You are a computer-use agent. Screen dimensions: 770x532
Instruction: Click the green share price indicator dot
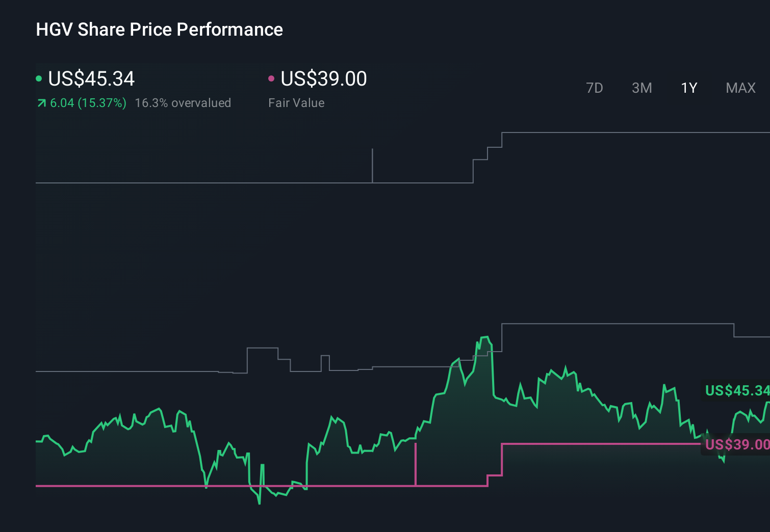coord(38,78)
